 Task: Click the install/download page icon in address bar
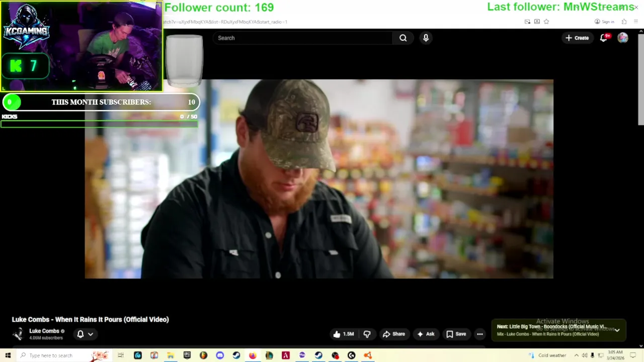(x=537, y=22)
